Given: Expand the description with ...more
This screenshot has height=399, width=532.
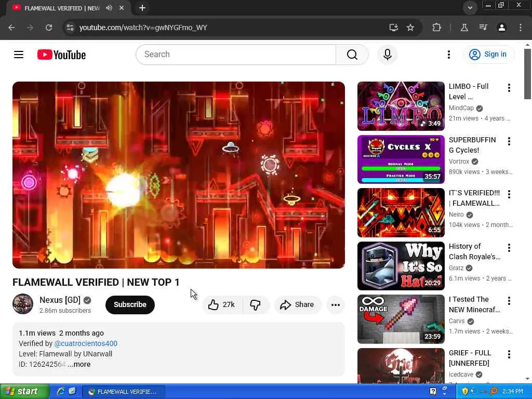Looking at the screenshot, I should pyautogui.click(x=79, y=364).
